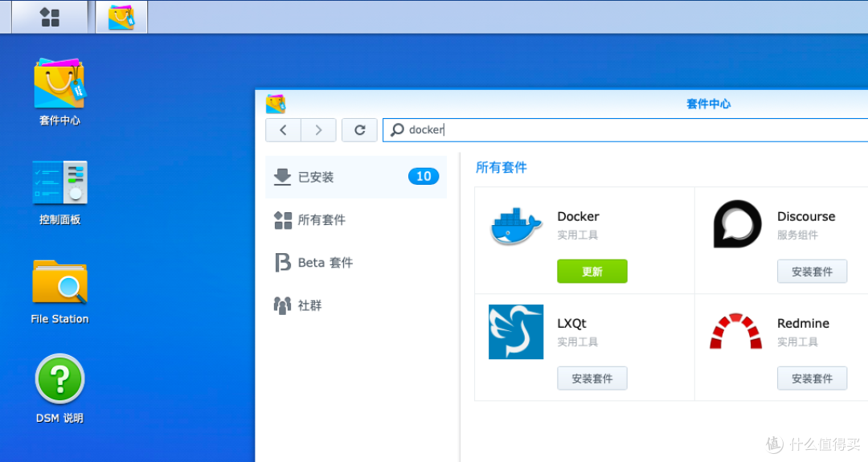
Task: Open the Discourse package title
Action: (806, 216)
